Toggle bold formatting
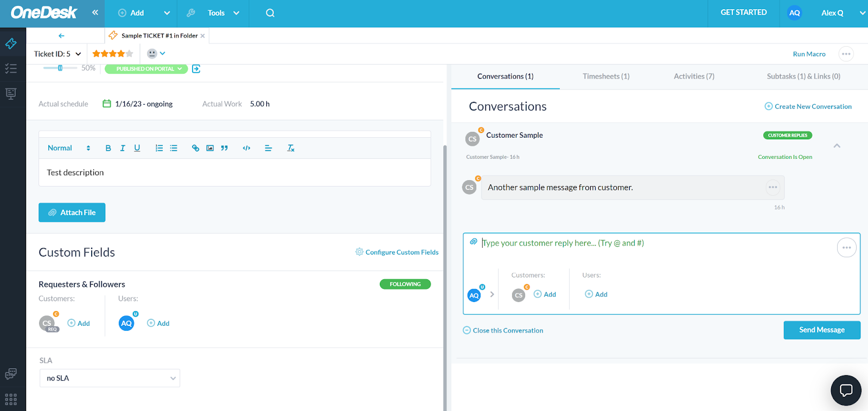 point(108,148)
